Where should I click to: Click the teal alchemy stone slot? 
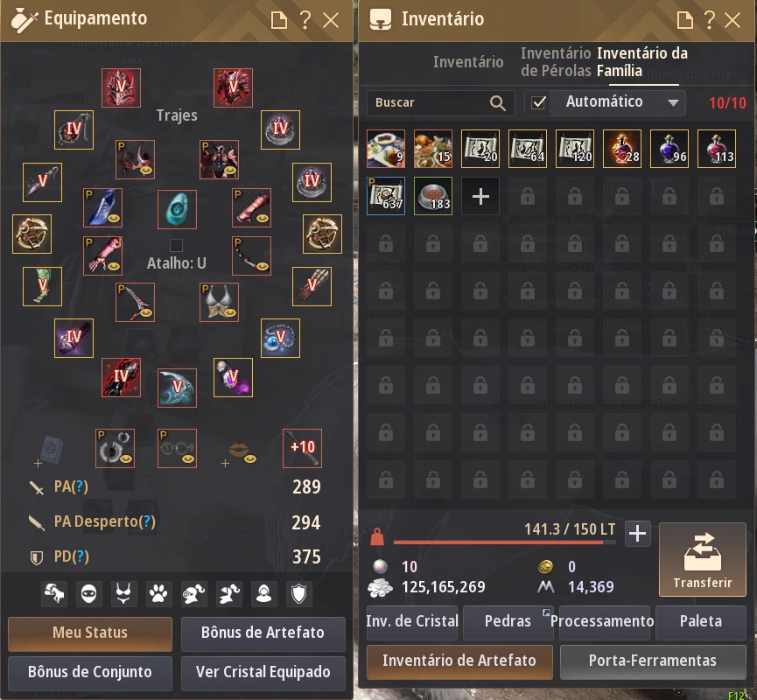point(177,209)
